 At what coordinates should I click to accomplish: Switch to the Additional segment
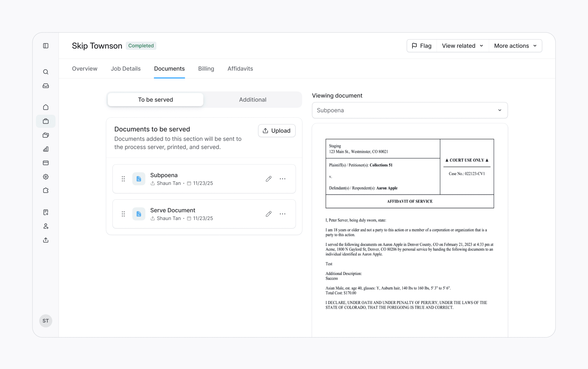click(252, 100)
